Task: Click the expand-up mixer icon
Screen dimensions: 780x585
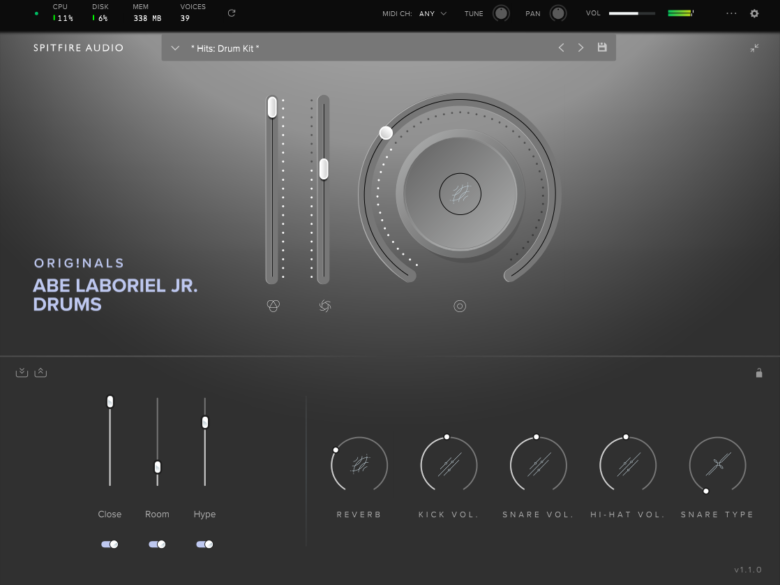Action: click(x=41, y=372)
